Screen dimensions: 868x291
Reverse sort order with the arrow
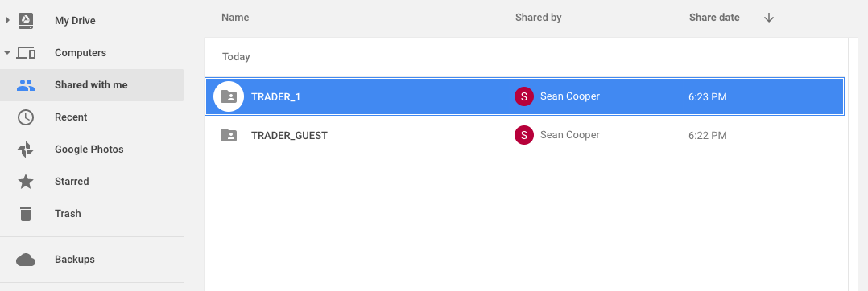click(768, 18)
